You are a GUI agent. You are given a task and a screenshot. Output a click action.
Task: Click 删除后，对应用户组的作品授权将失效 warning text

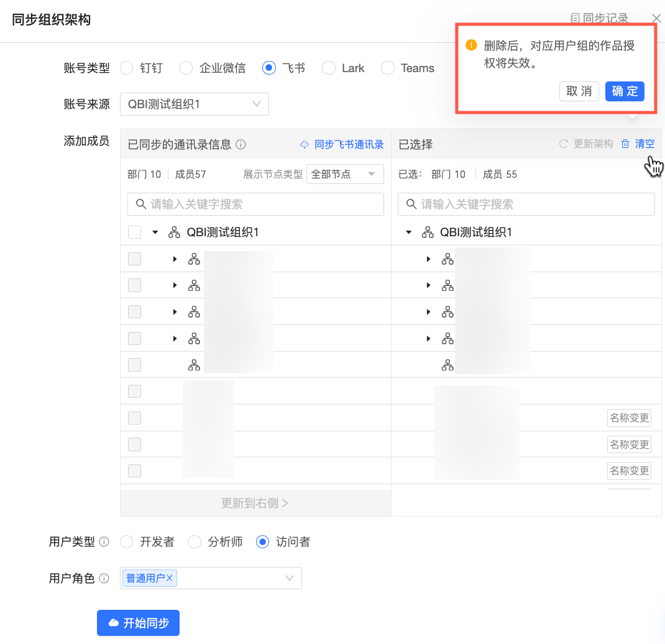559,54
